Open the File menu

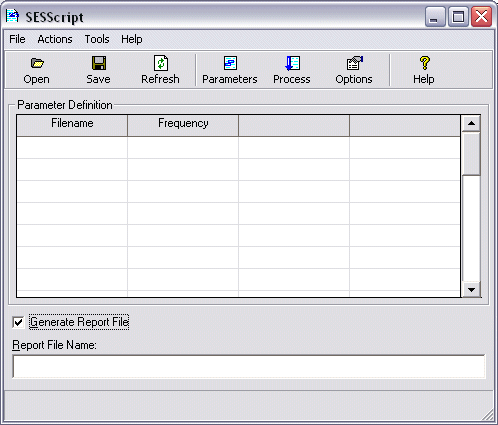pyautogui.click(x=17, y=39)
